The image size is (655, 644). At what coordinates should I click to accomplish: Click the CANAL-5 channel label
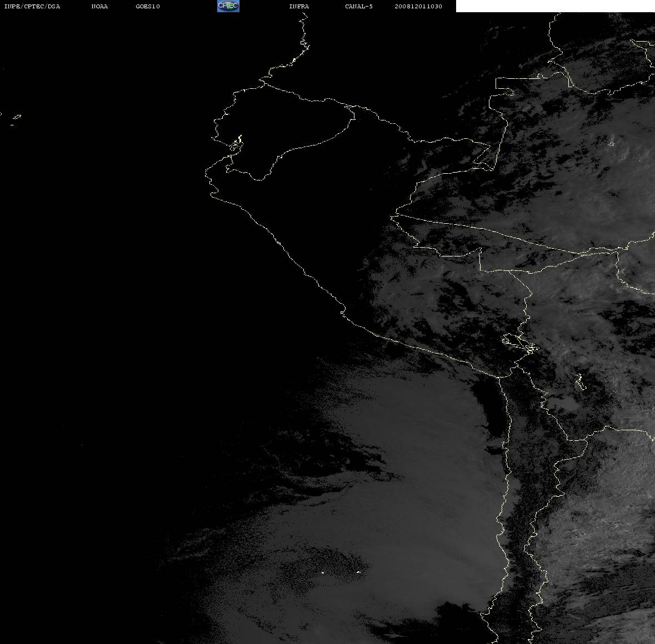(x=359, y=6)
